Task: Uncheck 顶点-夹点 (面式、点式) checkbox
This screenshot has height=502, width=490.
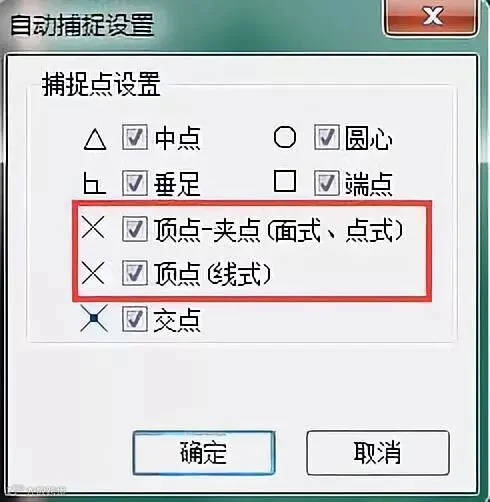Action: (135, 228)
